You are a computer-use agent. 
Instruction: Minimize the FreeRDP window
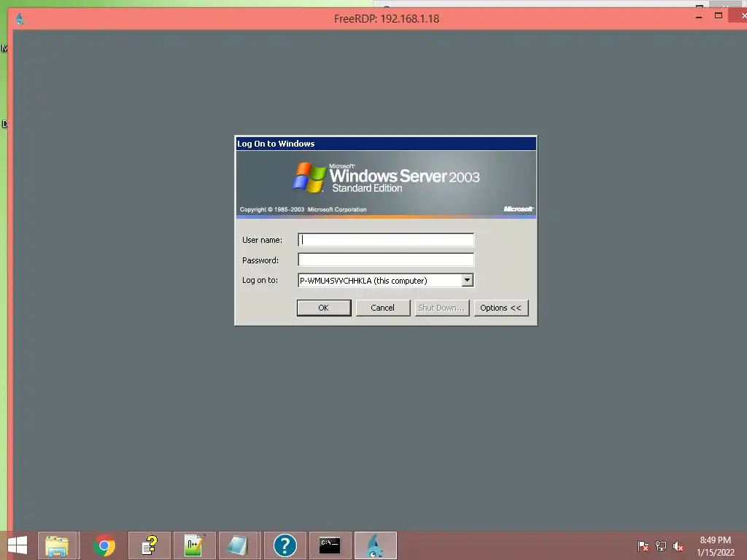(699, 17)
